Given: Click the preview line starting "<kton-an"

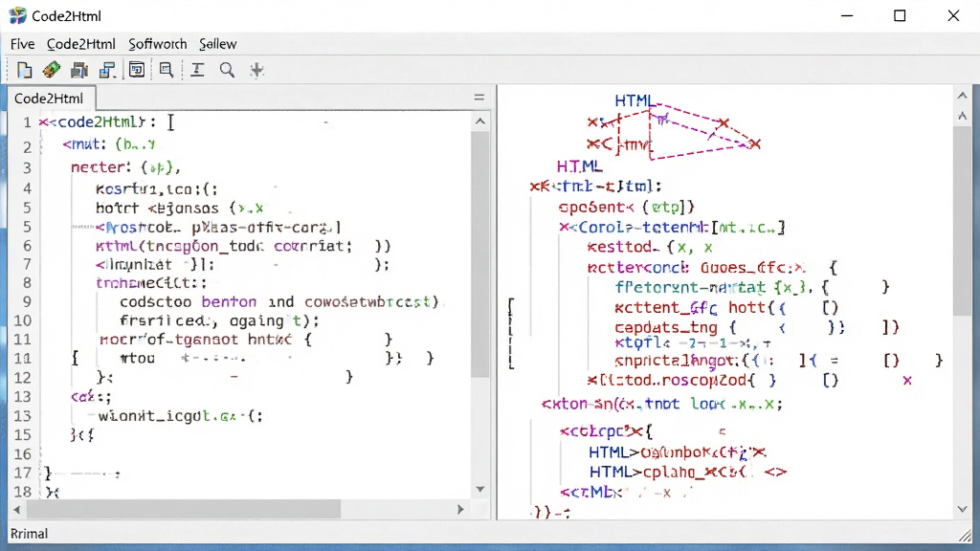Looking at the screenshot, I should [662, 405].
